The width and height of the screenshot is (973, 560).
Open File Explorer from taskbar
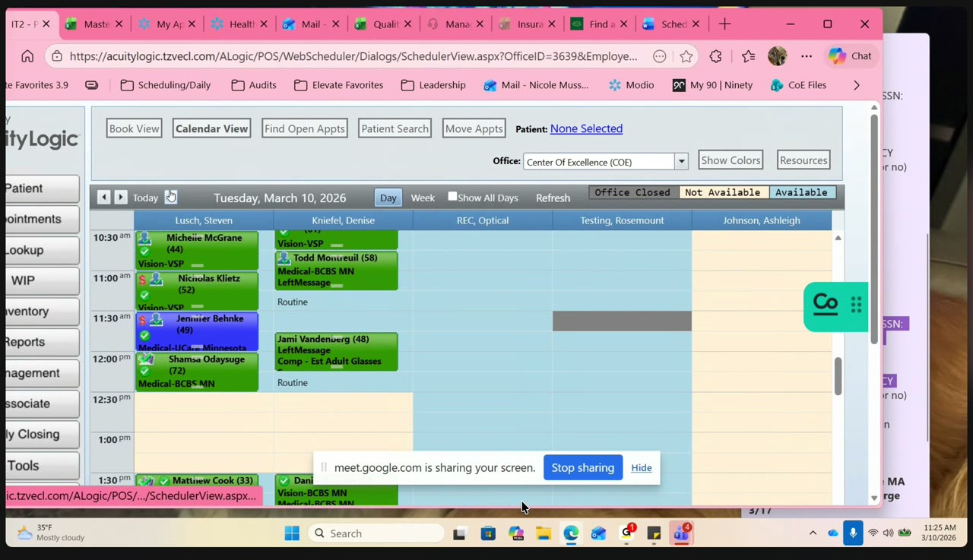pos(543,534)
